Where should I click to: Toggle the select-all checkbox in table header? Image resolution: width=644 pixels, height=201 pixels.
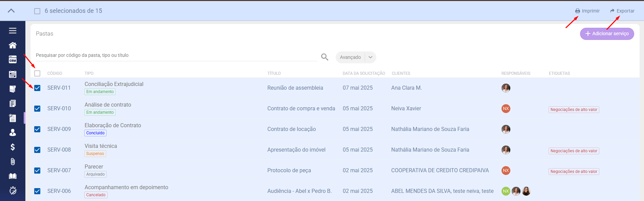pyautogui.click(x=37, y=73)
